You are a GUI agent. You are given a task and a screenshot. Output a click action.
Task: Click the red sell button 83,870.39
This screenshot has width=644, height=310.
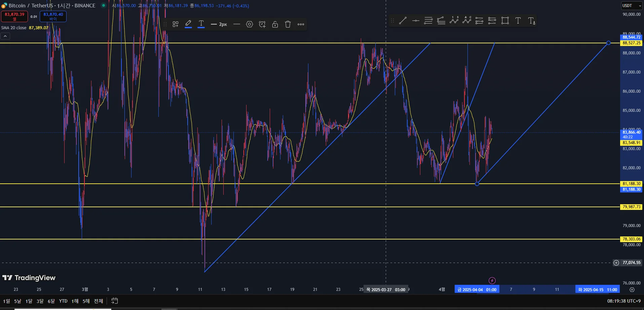(x=14, y=16)
